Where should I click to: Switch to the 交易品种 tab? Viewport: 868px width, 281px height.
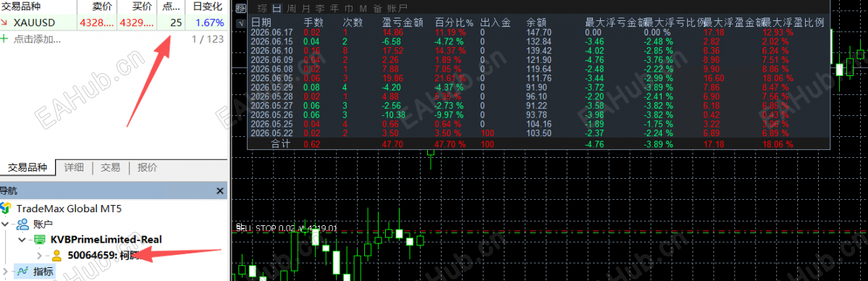click(x=28, y=167)
